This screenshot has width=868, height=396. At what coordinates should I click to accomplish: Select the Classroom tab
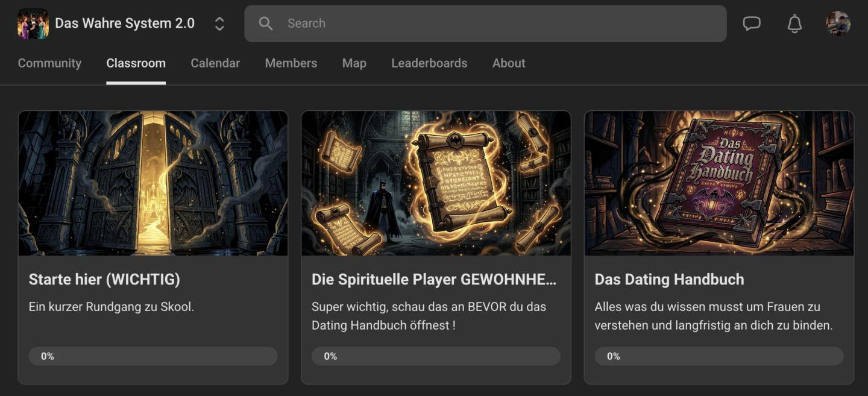pyautogui.click(x=136, y=63)
